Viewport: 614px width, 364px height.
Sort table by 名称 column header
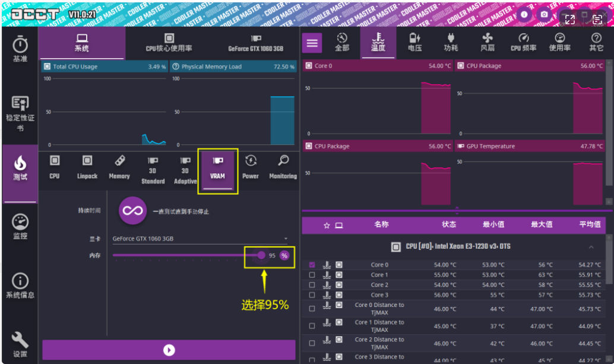[381, 224]
